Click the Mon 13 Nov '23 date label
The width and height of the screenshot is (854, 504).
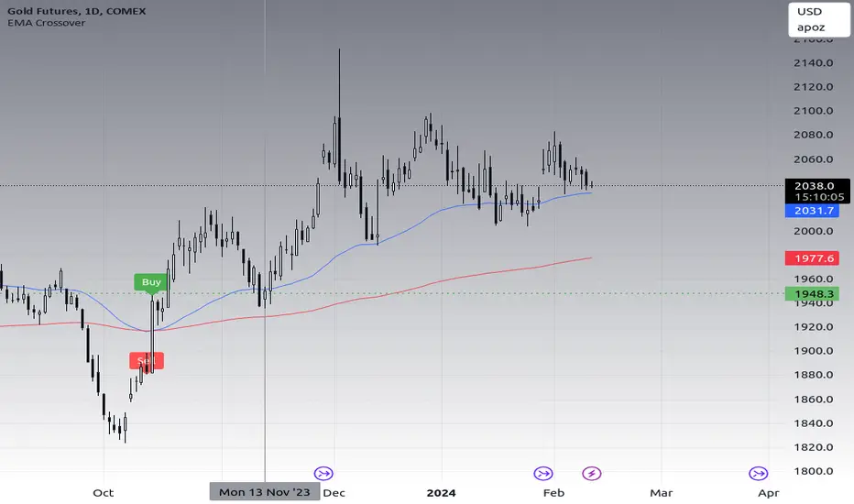tap(265, 492)
